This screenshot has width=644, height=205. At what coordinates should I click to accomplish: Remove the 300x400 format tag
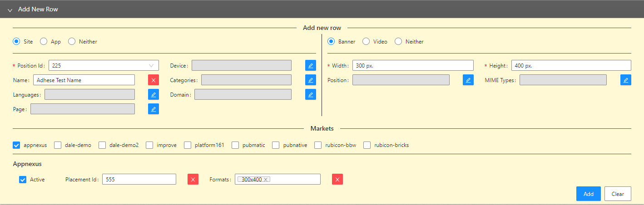[266, 180]
